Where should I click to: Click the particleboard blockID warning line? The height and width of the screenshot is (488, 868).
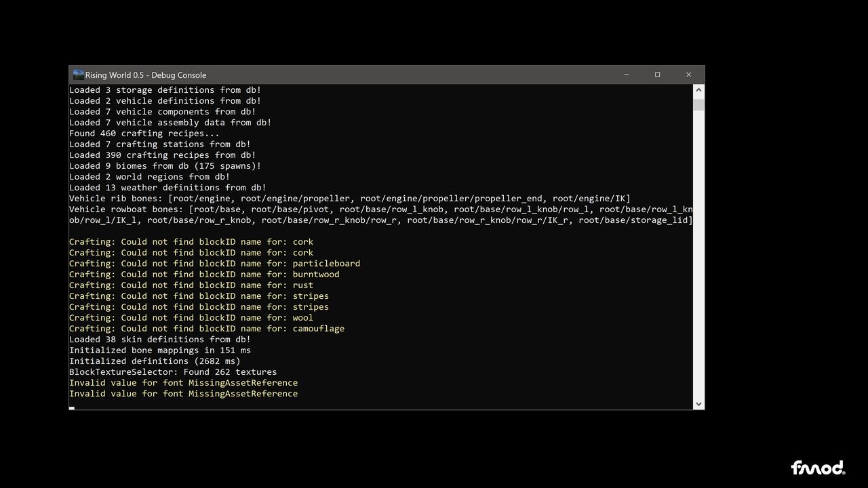click(x=214, y=264)
